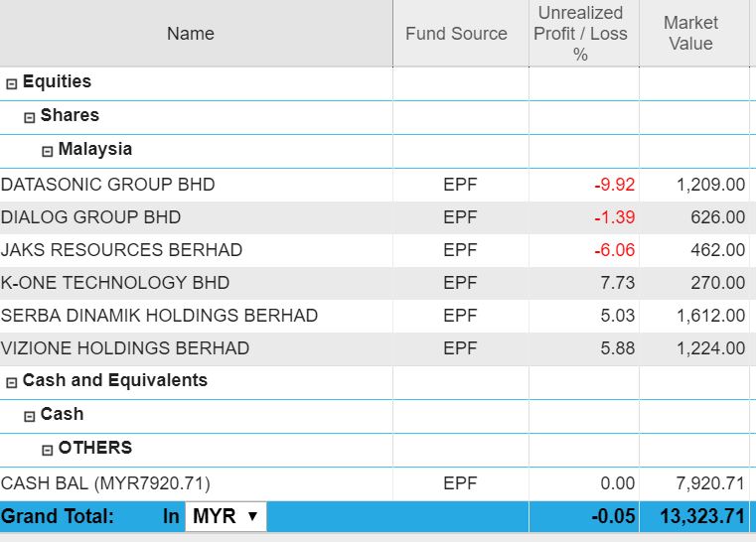Sort by Name column header
Viewport: 756px width, 542px height.
[191, 34]
